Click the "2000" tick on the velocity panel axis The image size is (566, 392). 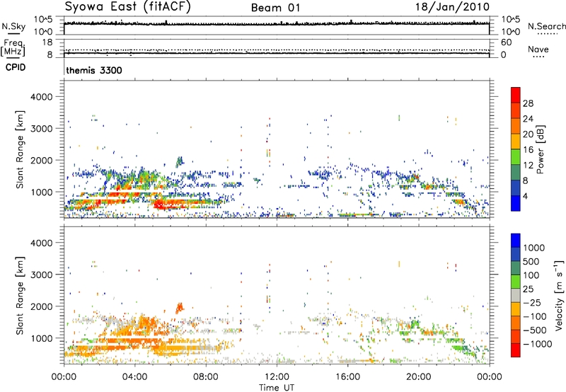42,306
